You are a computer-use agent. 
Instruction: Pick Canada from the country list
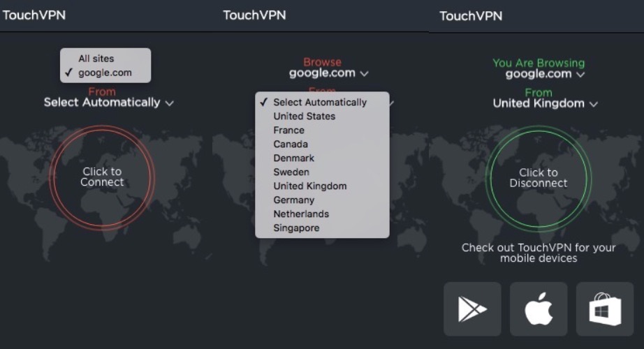(291, 144)
